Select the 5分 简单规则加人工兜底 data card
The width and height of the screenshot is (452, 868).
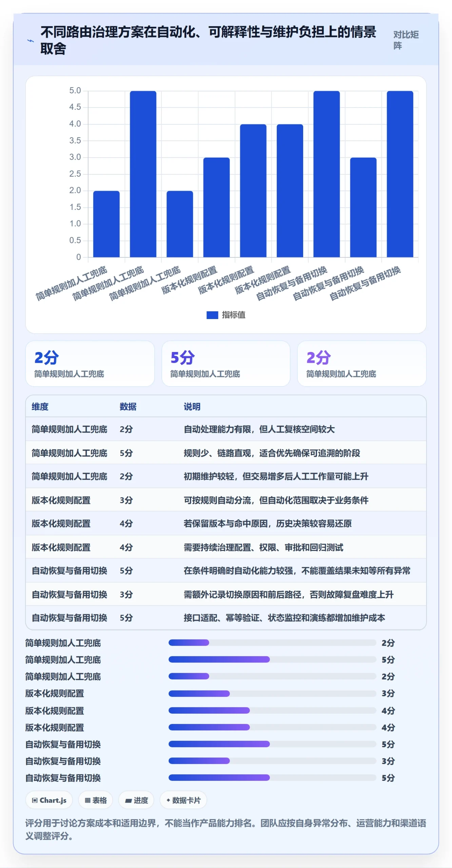[226, 363]
